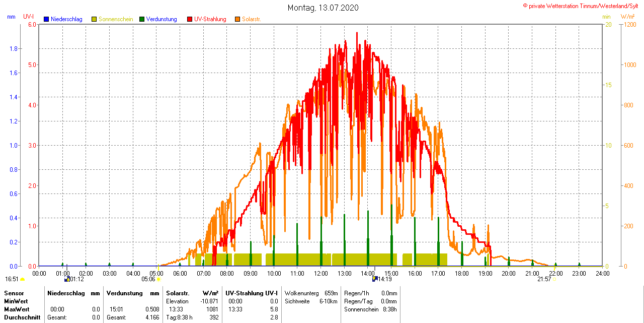Select the Niederschlag legend label

[x=66, y=19]
